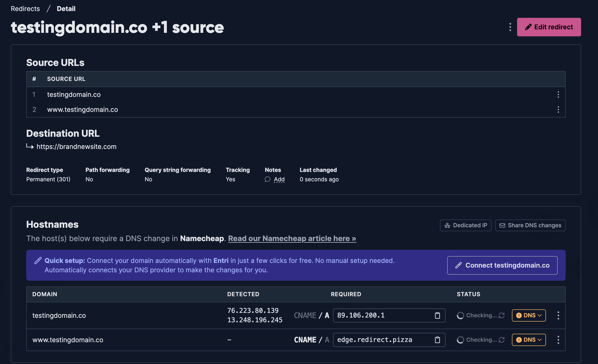Image resolution: width=598 pixels, height=364 pixels.
Task: Click the DETECTED column header
Action: (x=243, y=294)
